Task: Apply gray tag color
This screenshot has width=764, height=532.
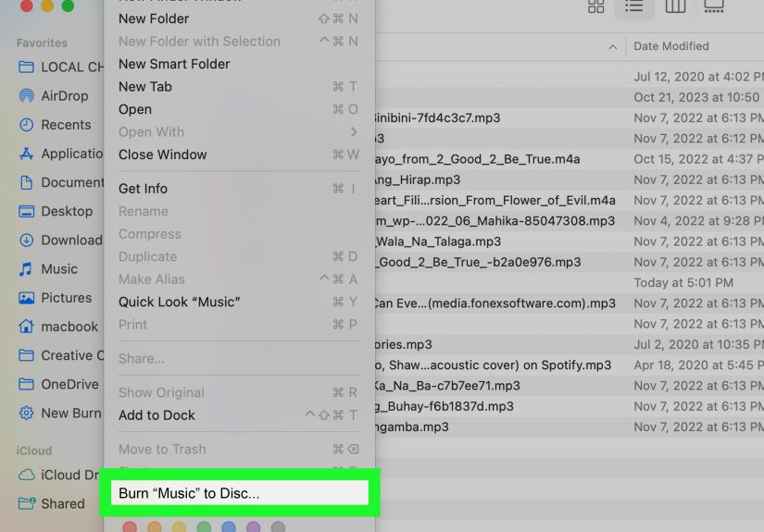Action: tap(278, 527)
